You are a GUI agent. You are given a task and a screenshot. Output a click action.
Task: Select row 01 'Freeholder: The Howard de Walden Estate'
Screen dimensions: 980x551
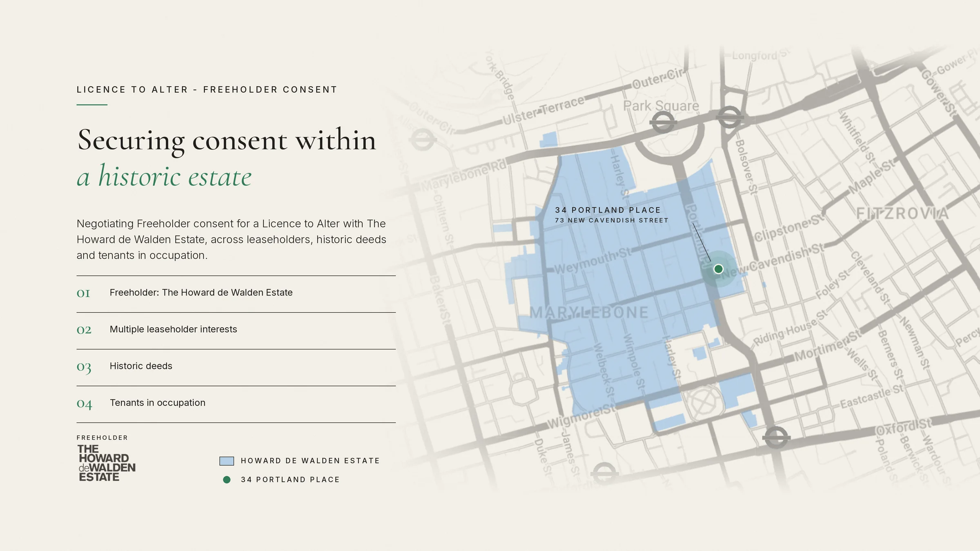(236, 294)
